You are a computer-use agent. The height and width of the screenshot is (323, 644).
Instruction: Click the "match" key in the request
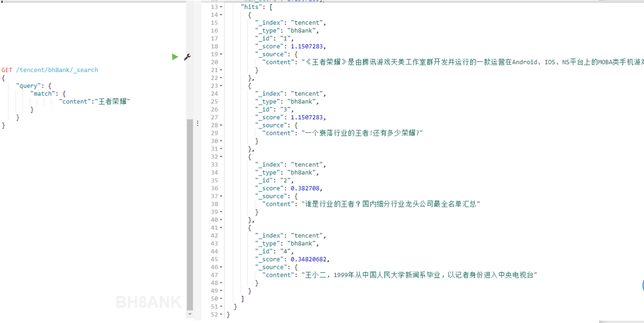click(x=41, y=93)
